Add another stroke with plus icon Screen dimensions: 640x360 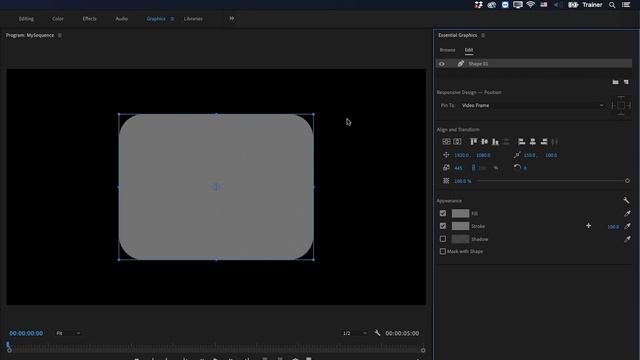click(x=589, y=226)
